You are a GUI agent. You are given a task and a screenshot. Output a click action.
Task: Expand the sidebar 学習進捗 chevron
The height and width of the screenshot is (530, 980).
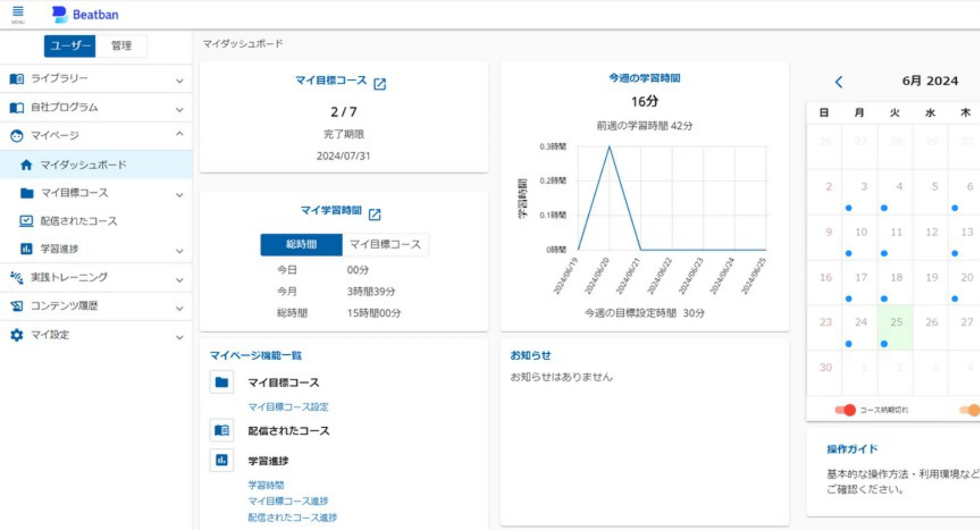(179, 251)
